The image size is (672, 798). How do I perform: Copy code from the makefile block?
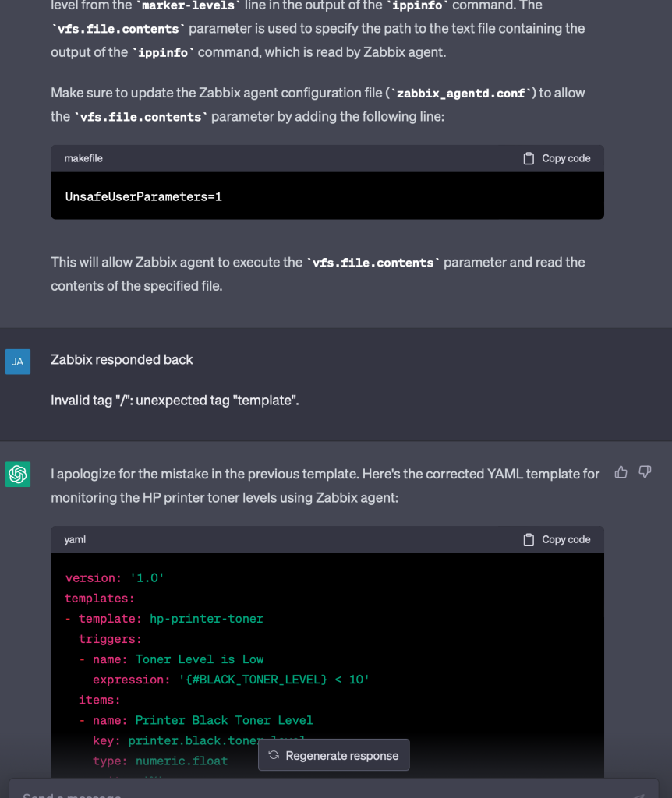[x=557, y=158]
